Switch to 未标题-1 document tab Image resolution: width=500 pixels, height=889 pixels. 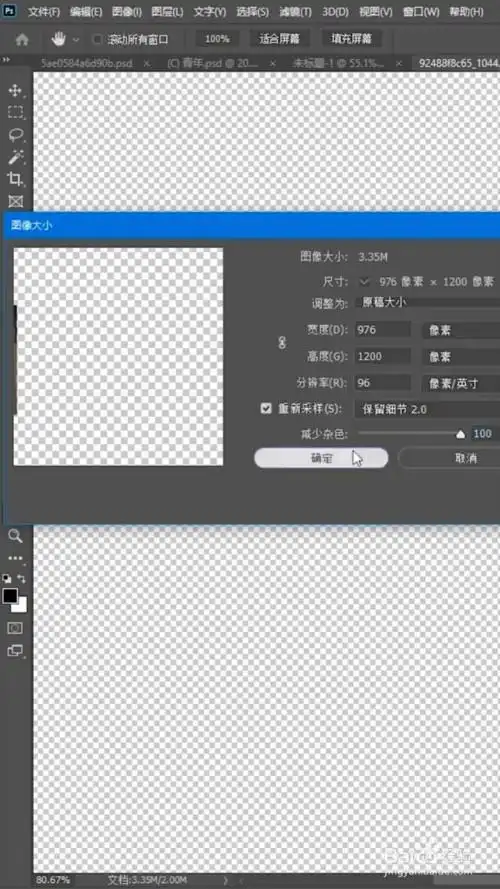(x=338, y=64)
